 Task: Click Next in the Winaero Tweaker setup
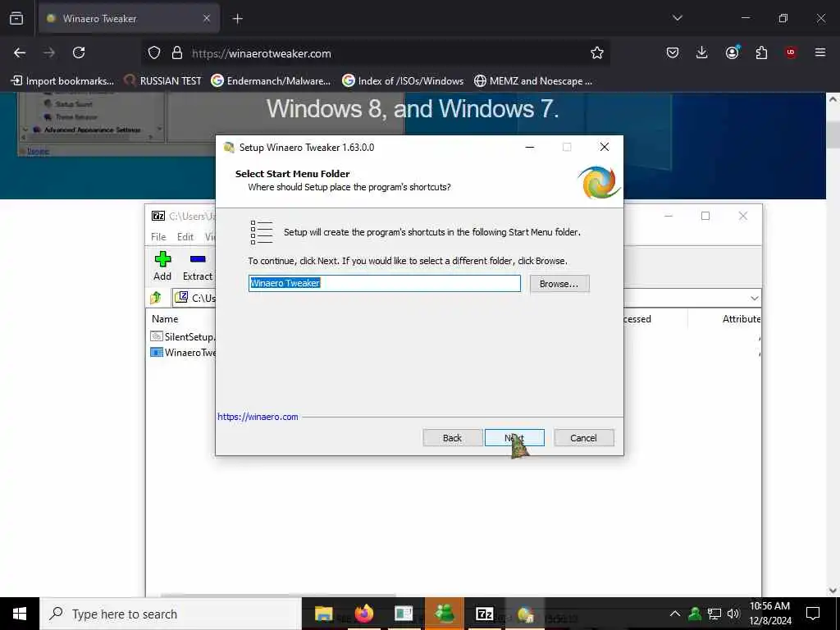[514, 438]
